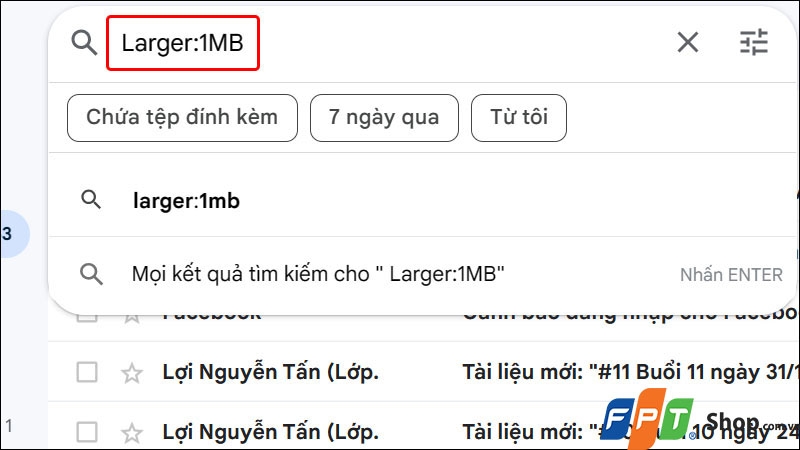
Task: Click magnifier icon beside 'Mọi kết quả tìm kiếm'
Action: (x=91, y=274)
